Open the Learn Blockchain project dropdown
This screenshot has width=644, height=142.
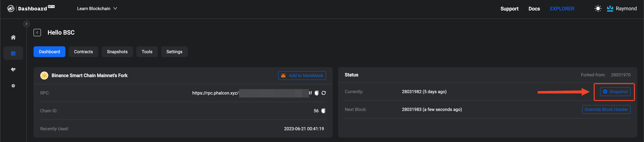97,9
